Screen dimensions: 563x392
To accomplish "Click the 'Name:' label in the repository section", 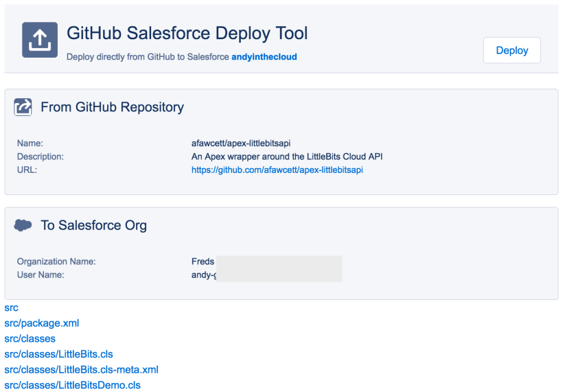I will [30, 143].
